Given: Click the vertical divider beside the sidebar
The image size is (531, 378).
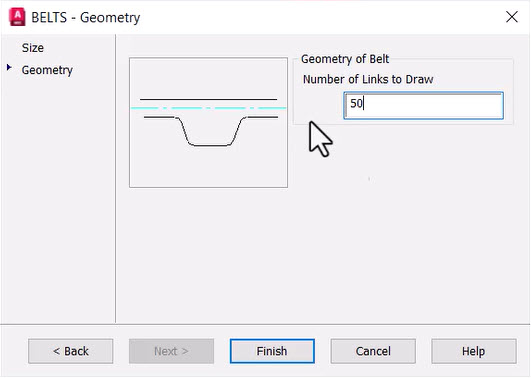Looking at the screenshot, I should pos(115,178).
